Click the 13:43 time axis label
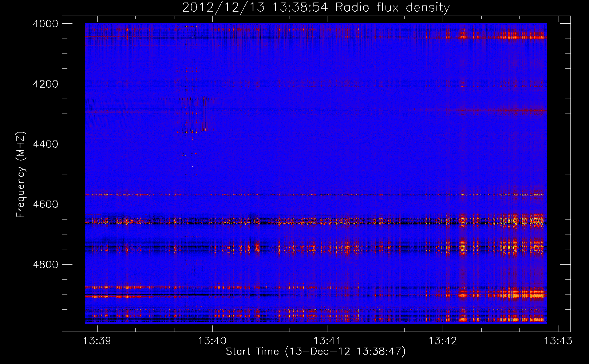This screenshot has height=364, width=589. [558, 341]
